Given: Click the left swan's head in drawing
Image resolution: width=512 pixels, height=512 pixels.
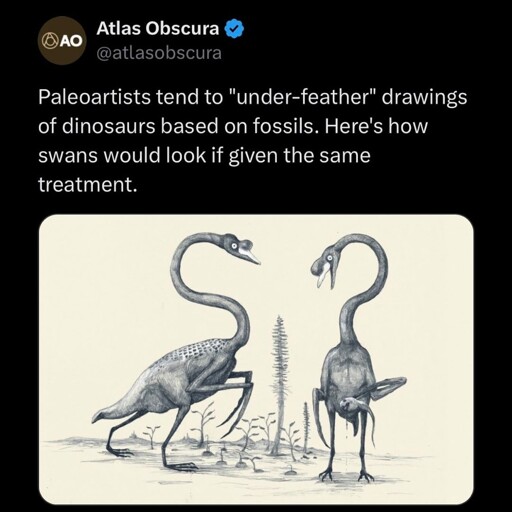Looking at the screenshot, I should point(240,249).
